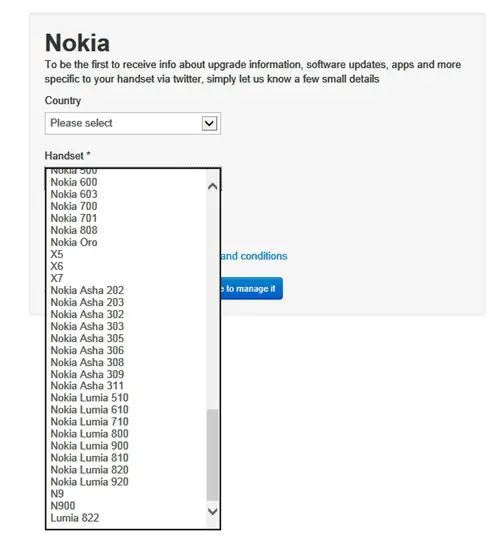
Task: Select the X6 handset option
Action: (x=126, y=266)
